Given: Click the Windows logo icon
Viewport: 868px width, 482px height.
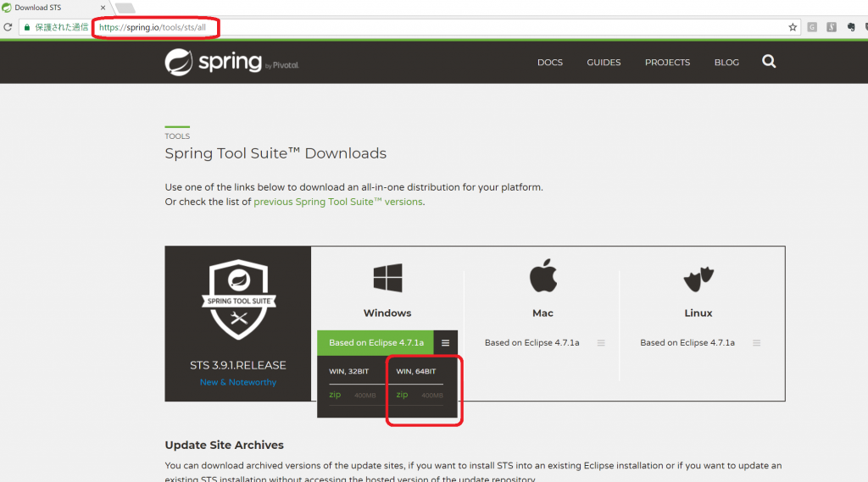Looking at the screenshot, I should [x=387, y=278].
